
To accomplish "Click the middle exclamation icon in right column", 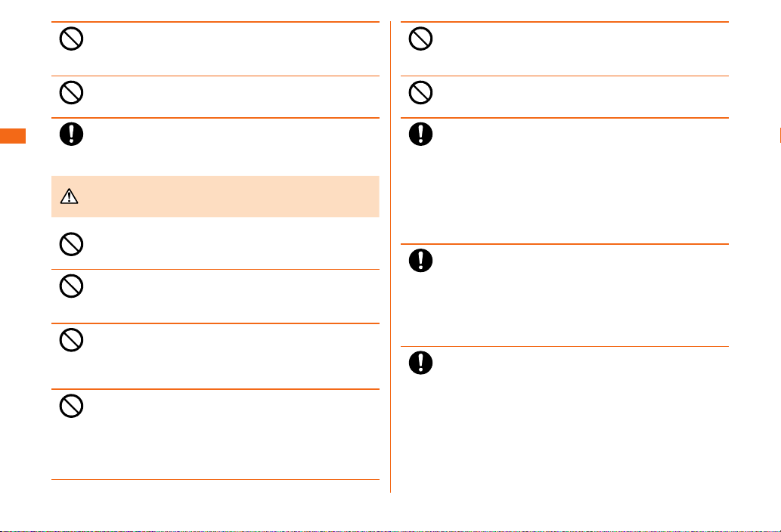I will click(x=420, y=260).
